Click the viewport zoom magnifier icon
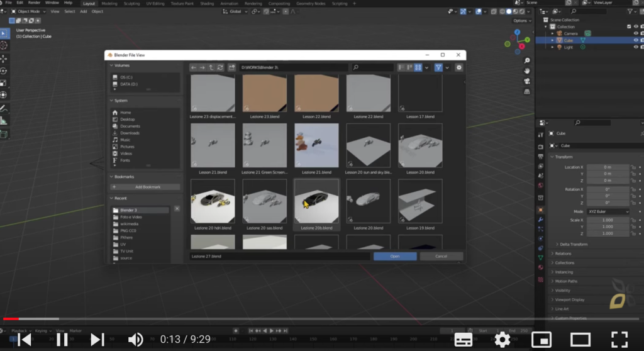The width and height of the screenshot is (644, 351). (527, 60)
